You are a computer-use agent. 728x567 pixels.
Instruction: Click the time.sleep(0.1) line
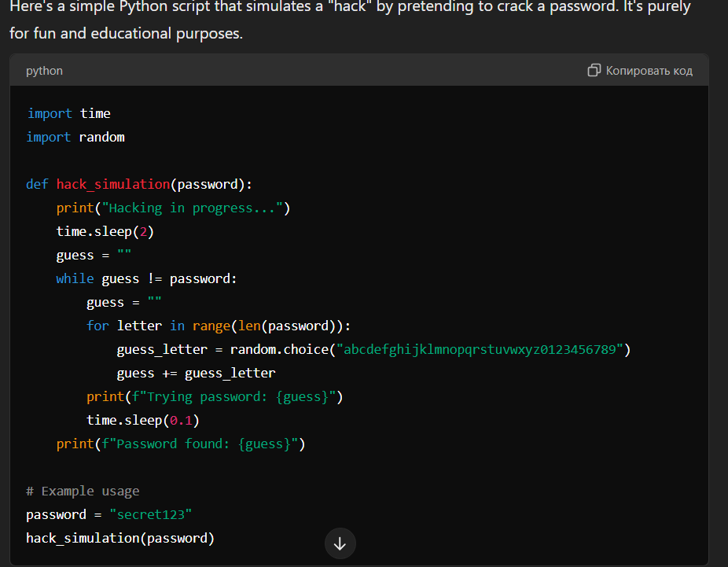tap(143, 420)
